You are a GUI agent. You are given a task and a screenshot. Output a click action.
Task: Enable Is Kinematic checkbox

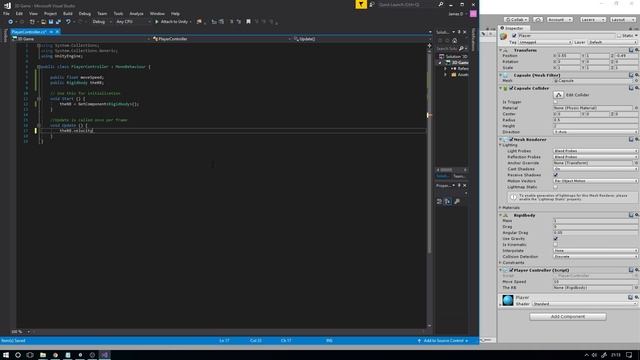click(556, 244)
